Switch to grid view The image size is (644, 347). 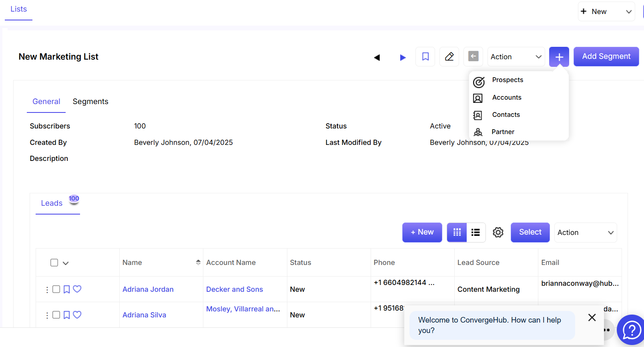(457, 232)
